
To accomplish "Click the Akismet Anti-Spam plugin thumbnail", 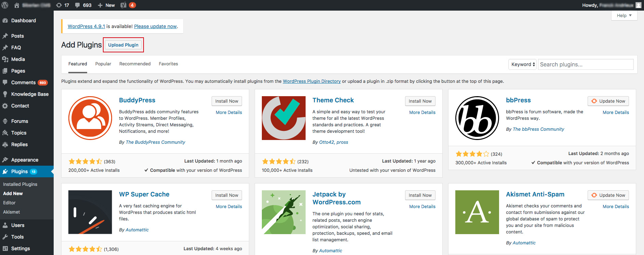I will pos(477,212).
